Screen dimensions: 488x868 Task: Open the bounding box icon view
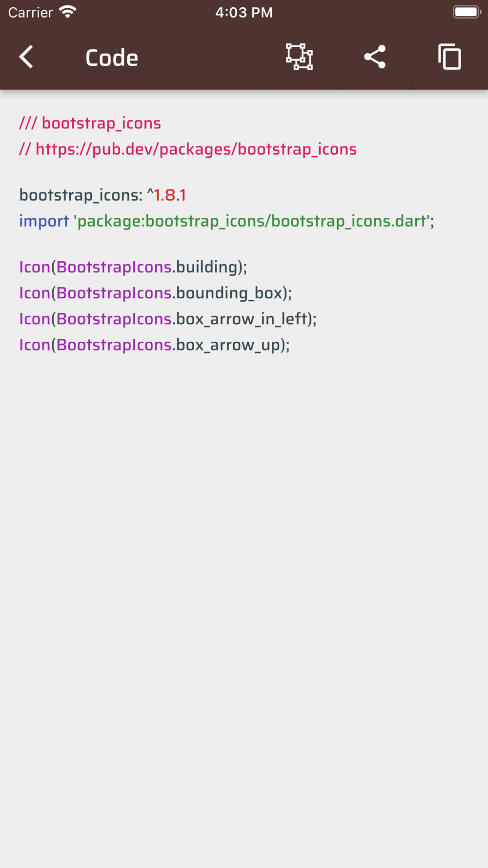click(299, 57)
